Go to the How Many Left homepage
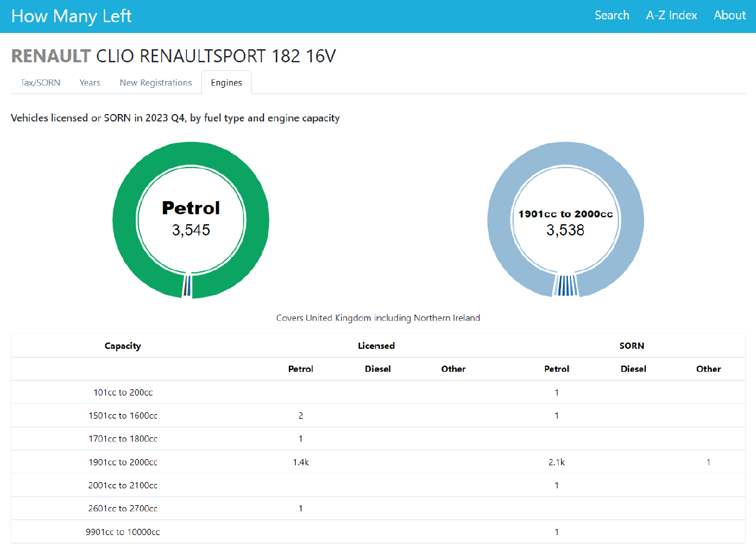 (72, 16)
